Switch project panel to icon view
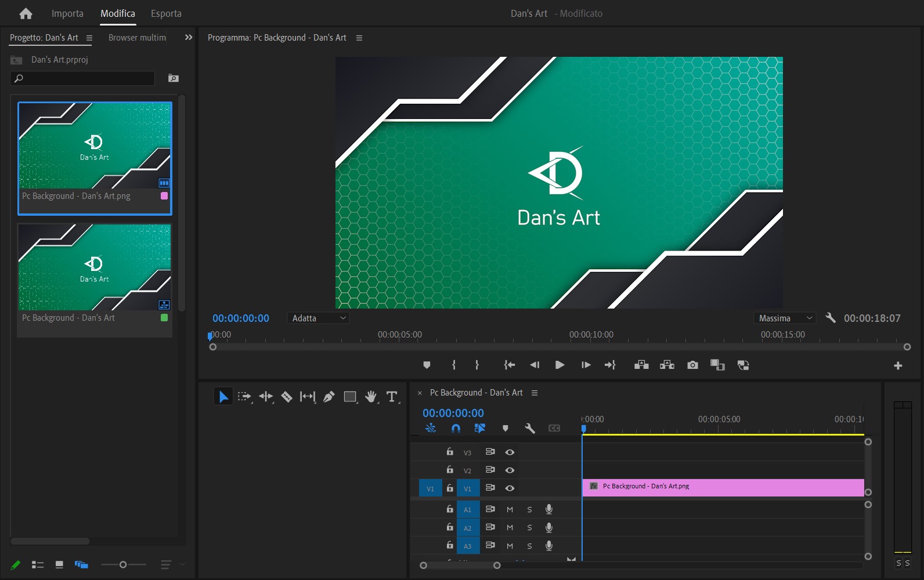This screenshot has height=580, width=924. click(x=59, y=564)
